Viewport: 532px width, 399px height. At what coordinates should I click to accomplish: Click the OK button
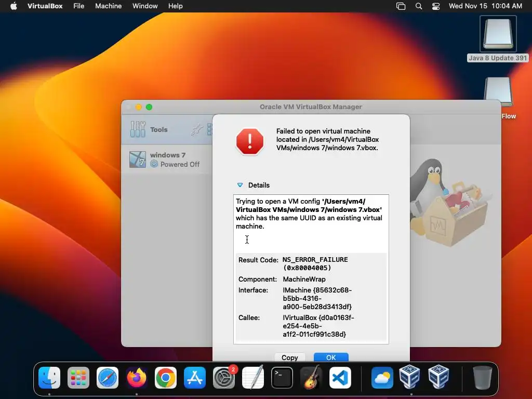[331, 357]
